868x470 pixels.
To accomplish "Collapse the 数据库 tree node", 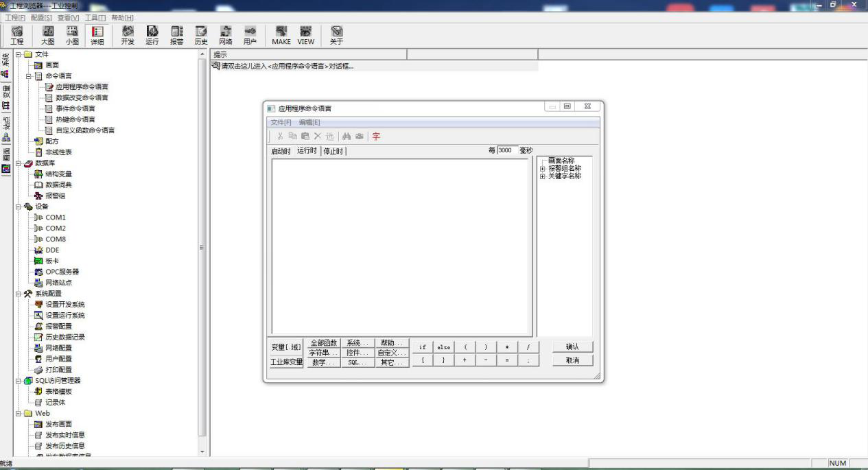I will pos(19,163).
